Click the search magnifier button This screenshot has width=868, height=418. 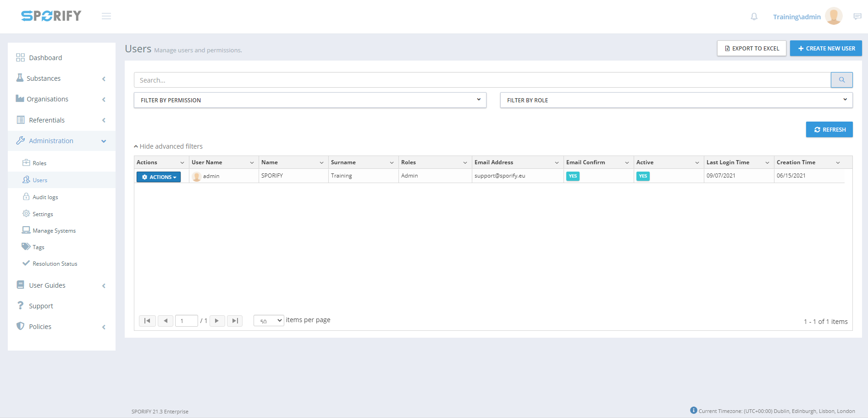pos(841,80)
